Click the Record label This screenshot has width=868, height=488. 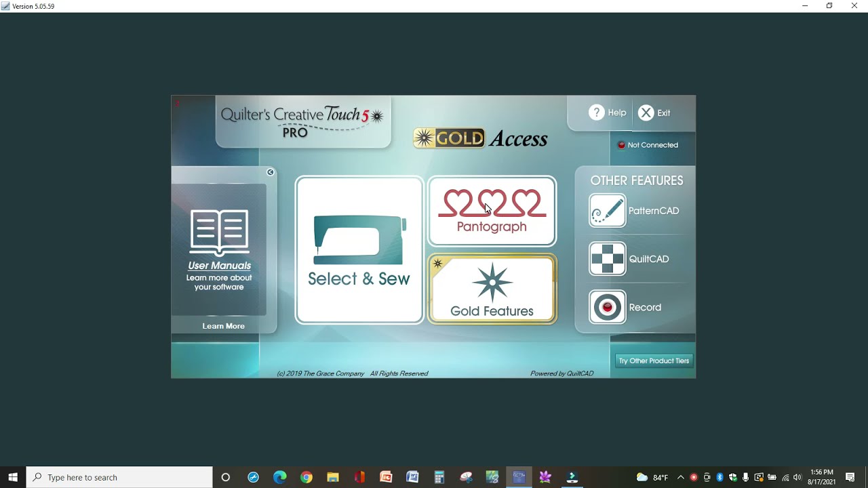coord(645,307)
